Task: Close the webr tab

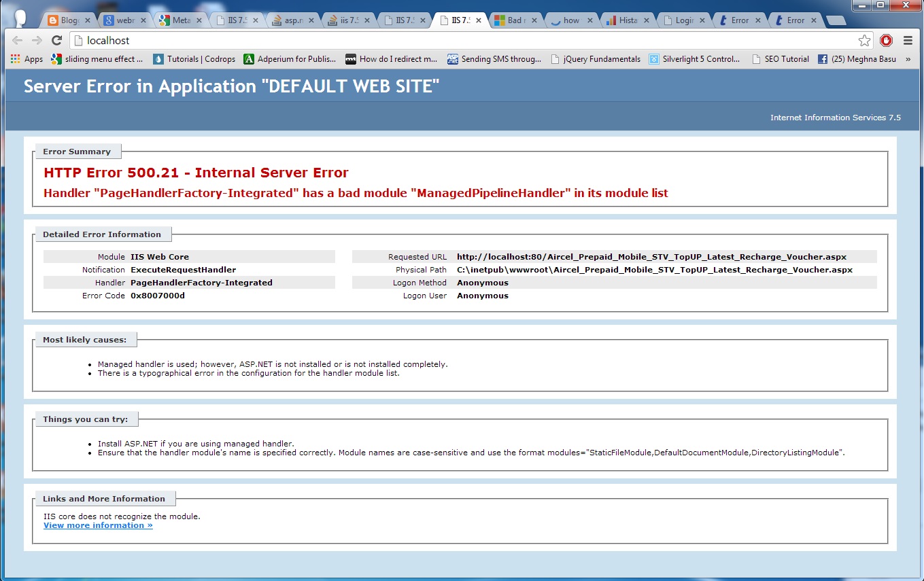Action: click(143, 20)
